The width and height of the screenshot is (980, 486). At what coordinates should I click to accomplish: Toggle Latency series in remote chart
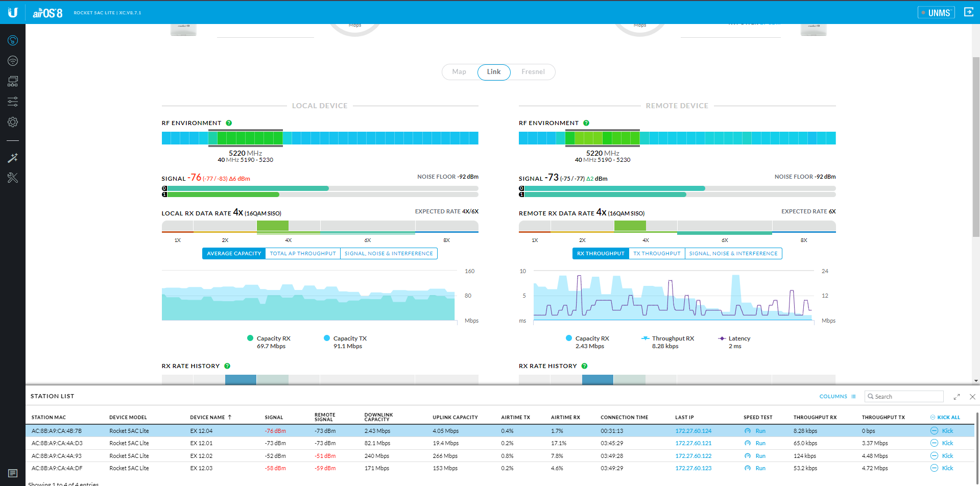[734, 342]
